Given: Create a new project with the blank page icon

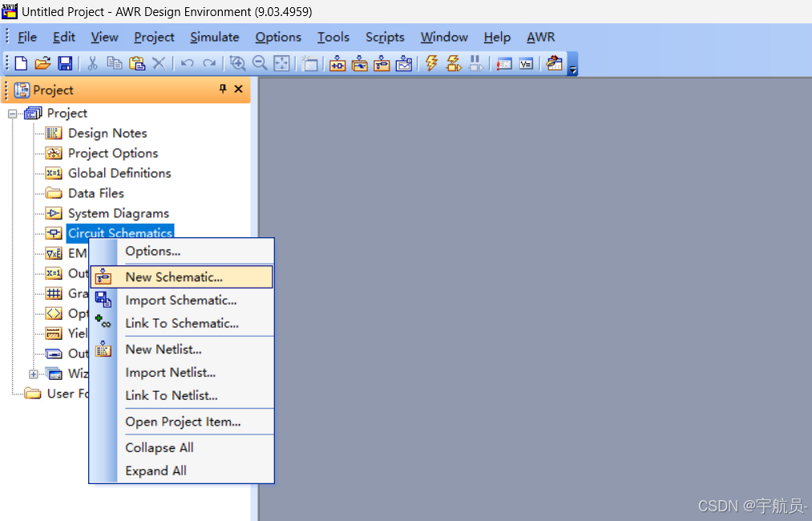Looking at the screenshot, I should coord(21,63).
